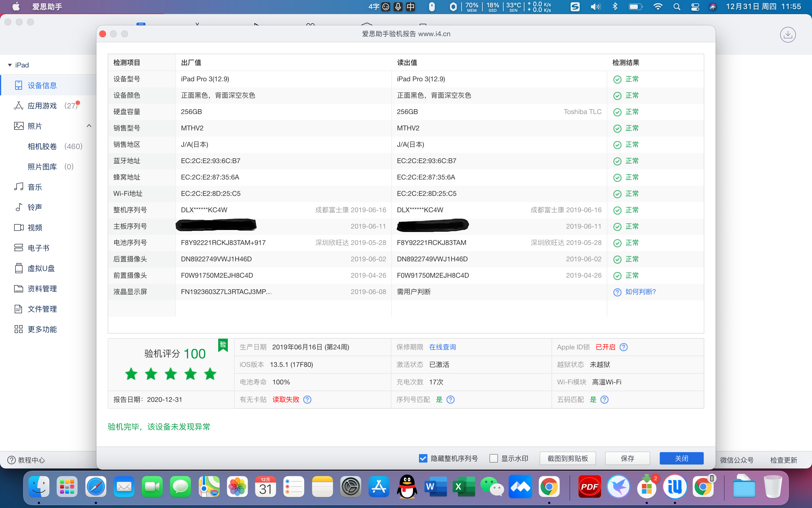Click 检测项目 column header

[x=127, y=62]
